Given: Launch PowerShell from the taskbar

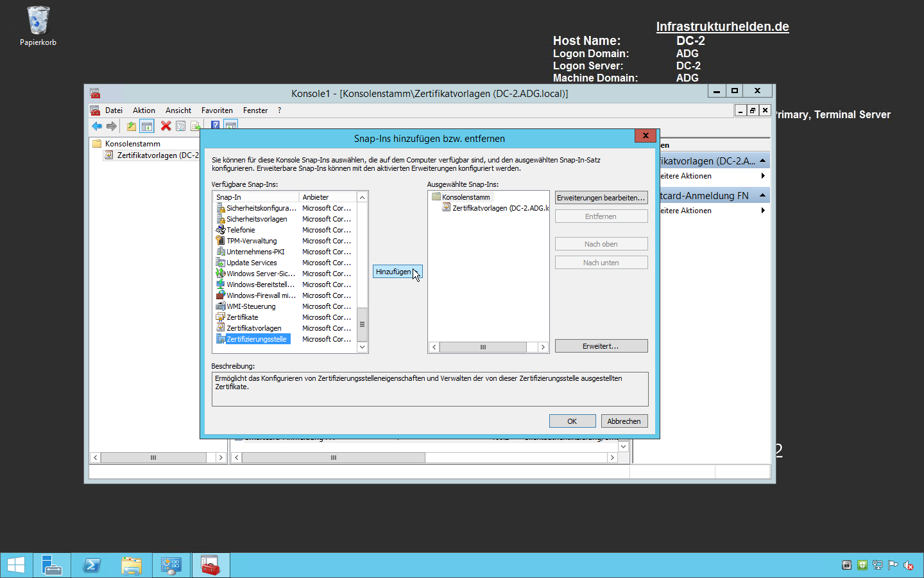Looking at the screenshot, I should (92, 565).
